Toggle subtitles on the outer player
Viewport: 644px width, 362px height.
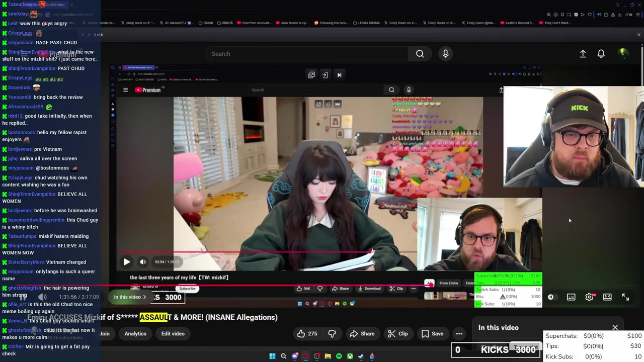(571, 297)
